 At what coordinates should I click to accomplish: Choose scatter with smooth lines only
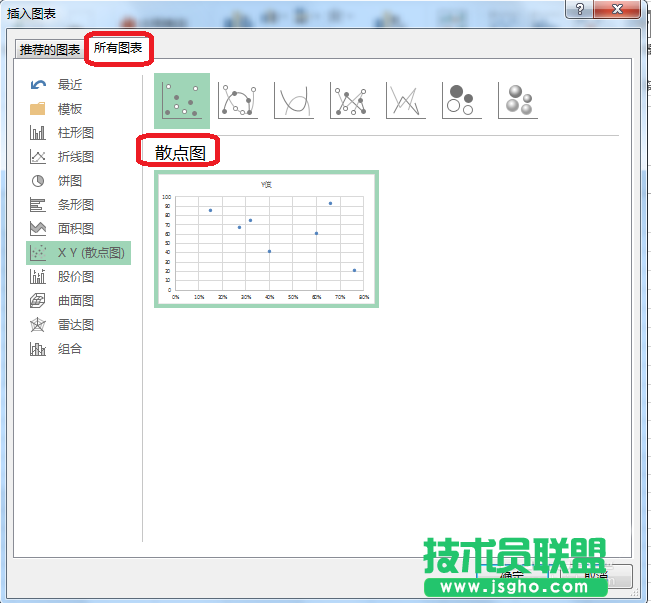pos(294,100)
